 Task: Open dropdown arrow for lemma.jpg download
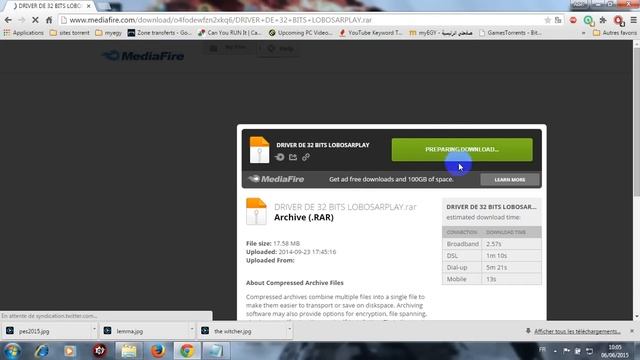tap(191, 330)
